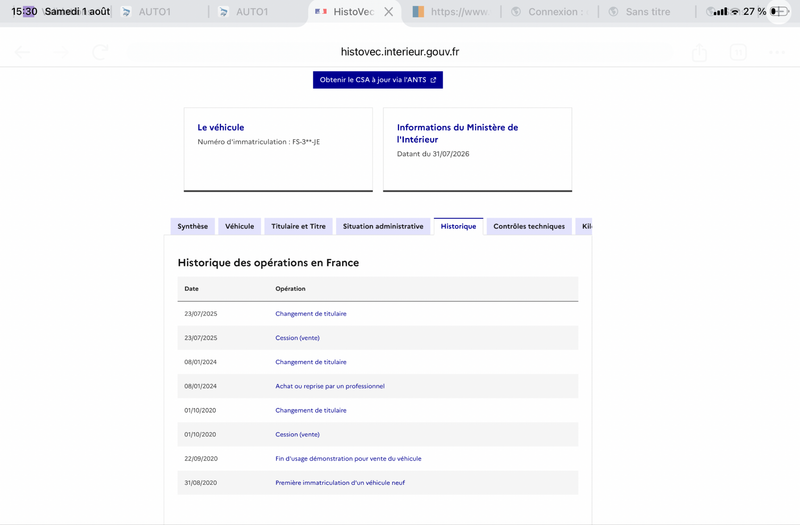The image size is (800, 525).
Task: Click the date 31/08/2020 cell
Action: coord(201,483)
